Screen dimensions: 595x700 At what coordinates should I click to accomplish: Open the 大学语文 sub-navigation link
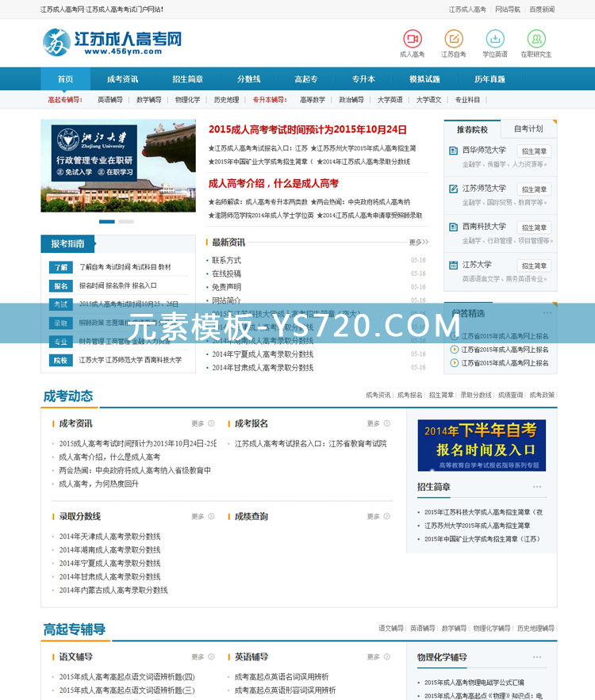[x=429, y=100]
